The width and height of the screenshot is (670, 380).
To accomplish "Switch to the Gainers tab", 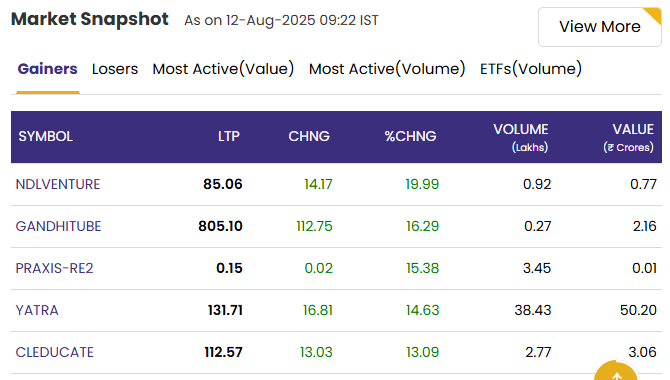I will 47,69.
